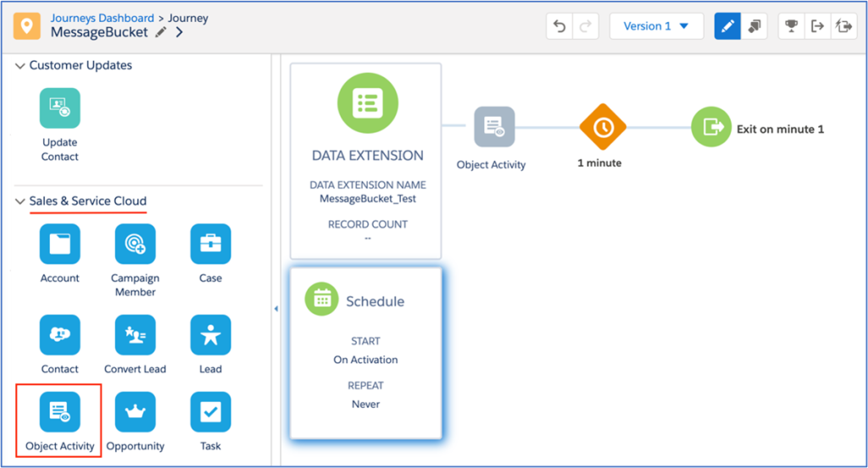Viewport: 868px width, 468px height.
Task: Click the Opportunity crown icon
Action: (x=135, y=412)
